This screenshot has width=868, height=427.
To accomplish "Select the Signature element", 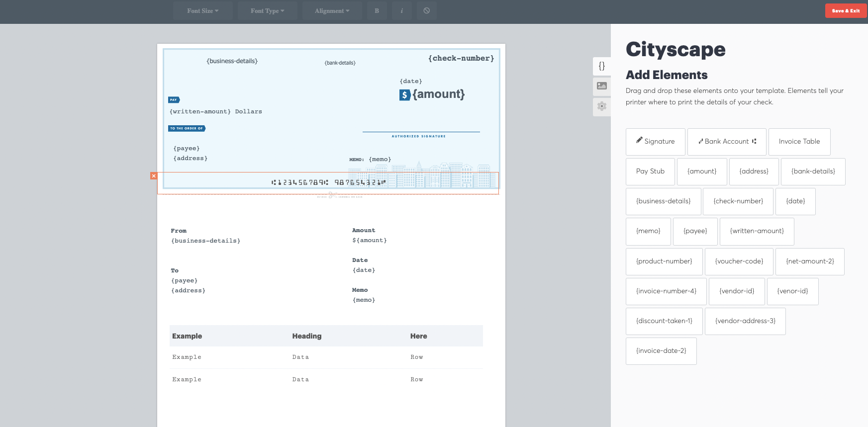I will point(656,142).
